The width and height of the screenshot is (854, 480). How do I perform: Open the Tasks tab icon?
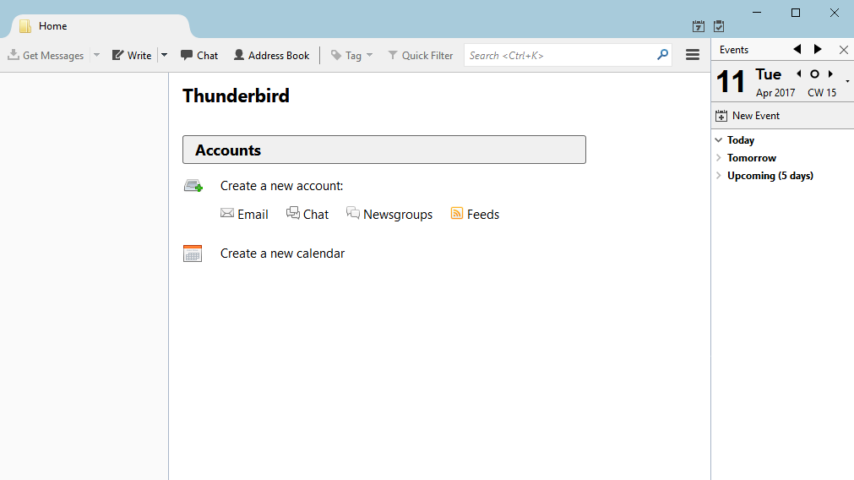[x=719, y=26]
